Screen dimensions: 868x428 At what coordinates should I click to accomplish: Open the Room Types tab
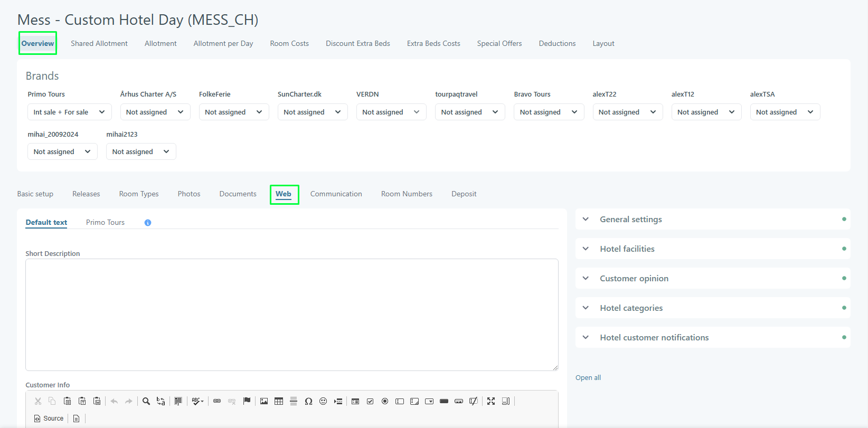point(139,194)
